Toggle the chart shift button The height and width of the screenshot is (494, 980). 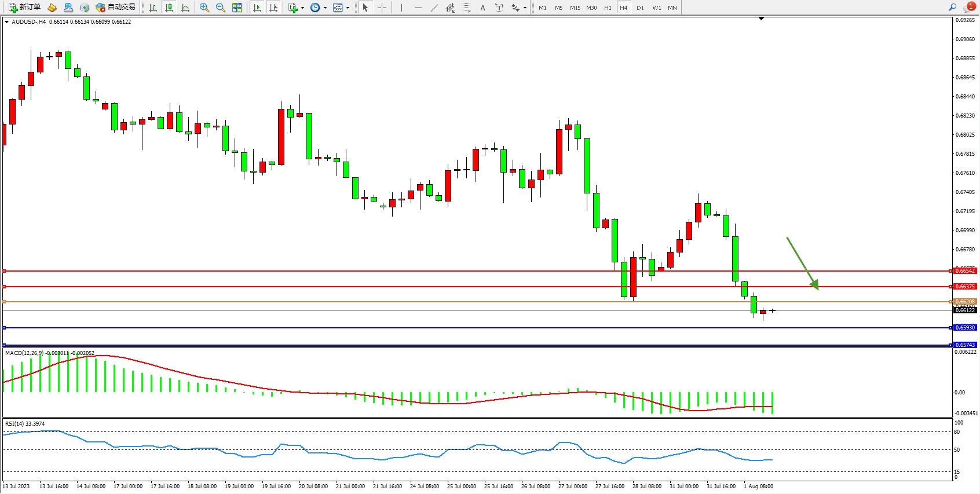click(273, 8)
